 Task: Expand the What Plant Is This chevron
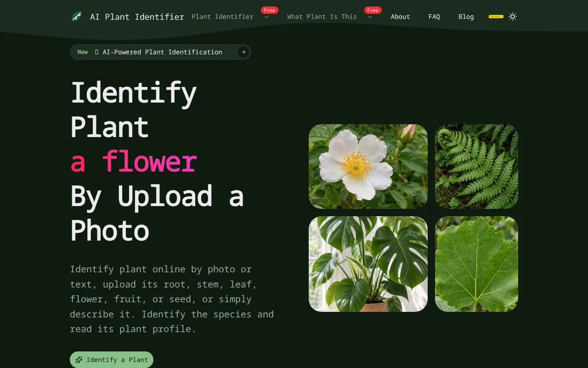pyautogui.click(x=370, y=17)
